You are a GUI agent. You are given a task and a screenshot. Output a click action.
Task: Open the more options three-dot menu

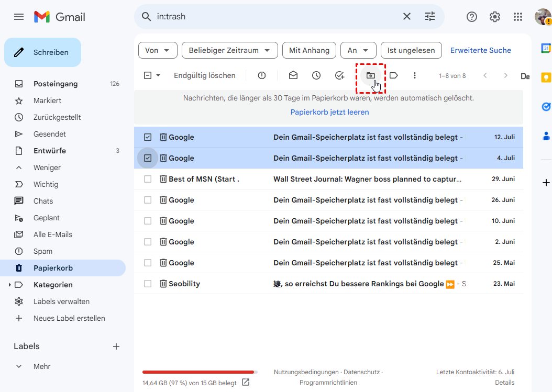(x=415, y=75)
